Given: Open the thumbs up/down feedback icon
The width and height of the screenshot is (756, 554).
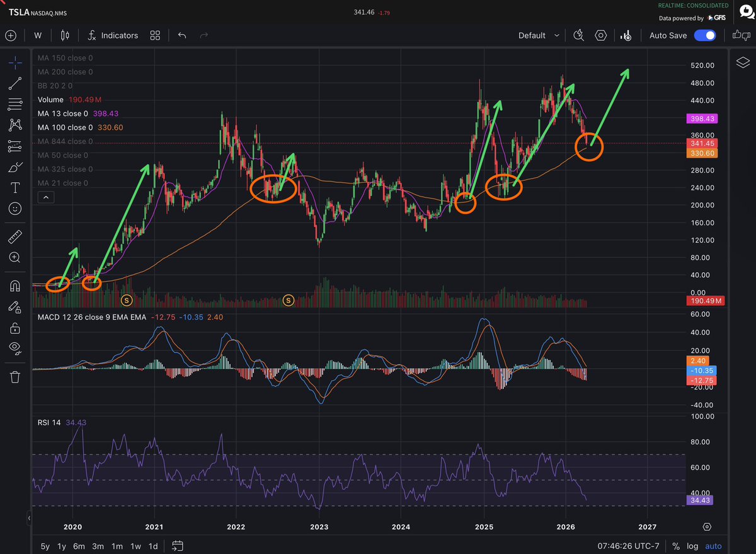Looking at the screenshot, I should tap(741, 35).
